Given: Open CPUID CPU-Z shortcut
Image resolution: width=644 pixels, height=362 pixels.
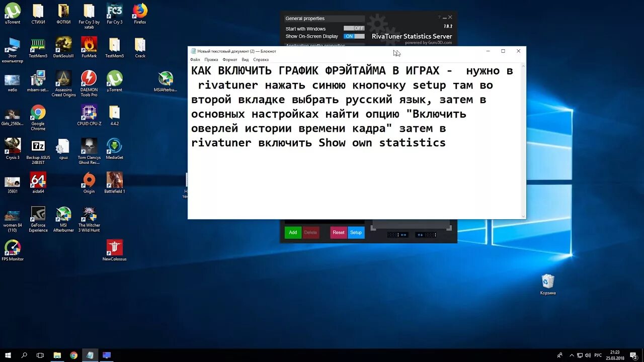Looking at the screenshot, I should (x=89, y=115).
